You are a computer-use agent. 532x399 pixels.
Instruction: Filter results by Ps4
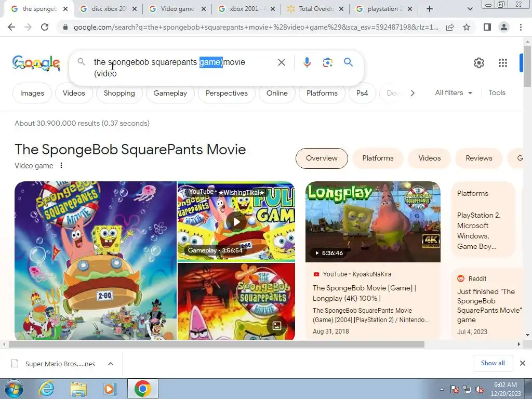pos(362,93)
